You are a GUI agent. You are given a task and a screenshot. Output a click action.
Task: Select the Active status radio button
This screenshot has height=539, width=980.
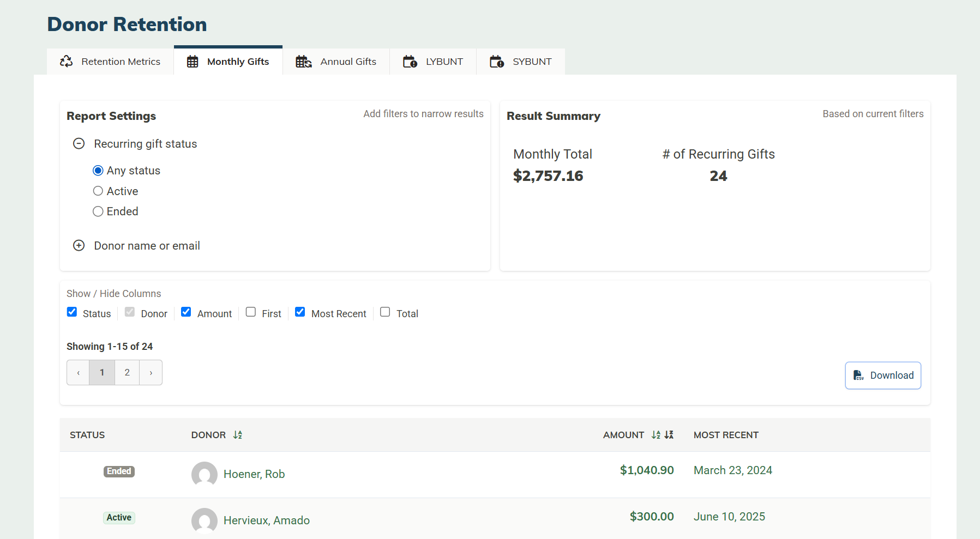98,191
